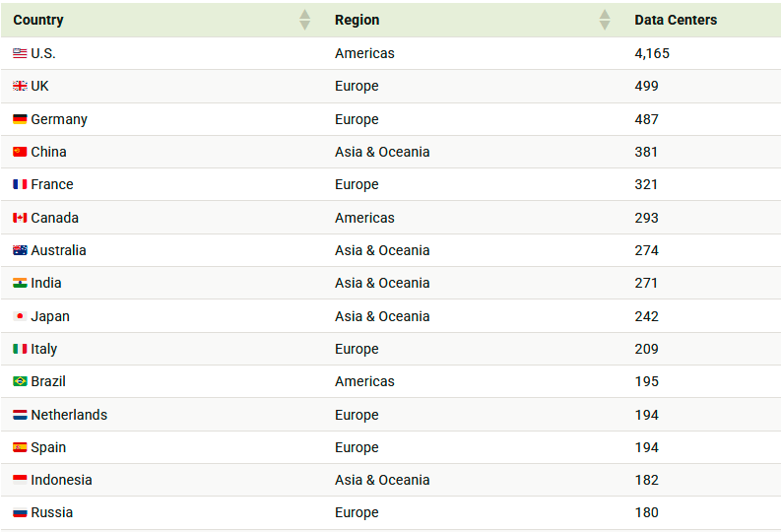
Task: Select the China flag icon
Action: tap(20, 152)
